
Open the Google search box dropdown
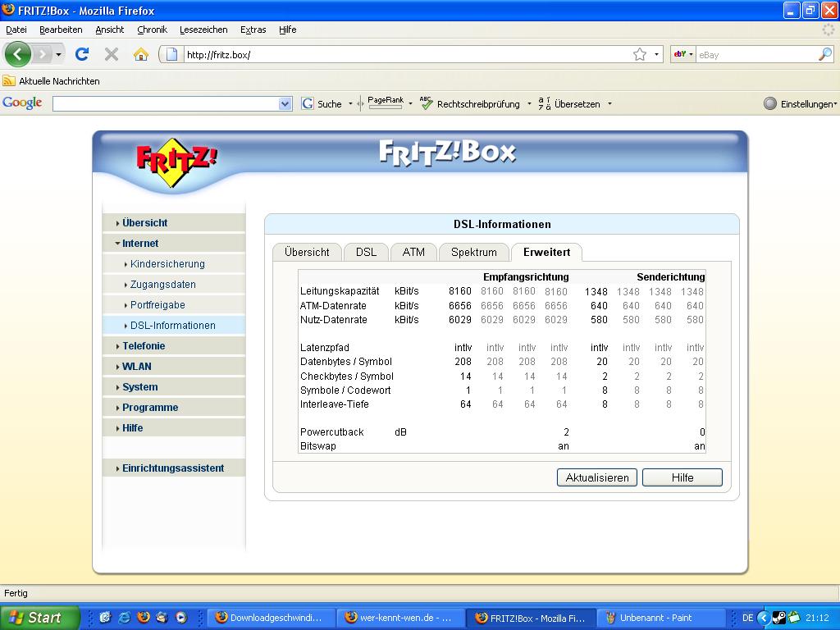(x=285, y=104)
